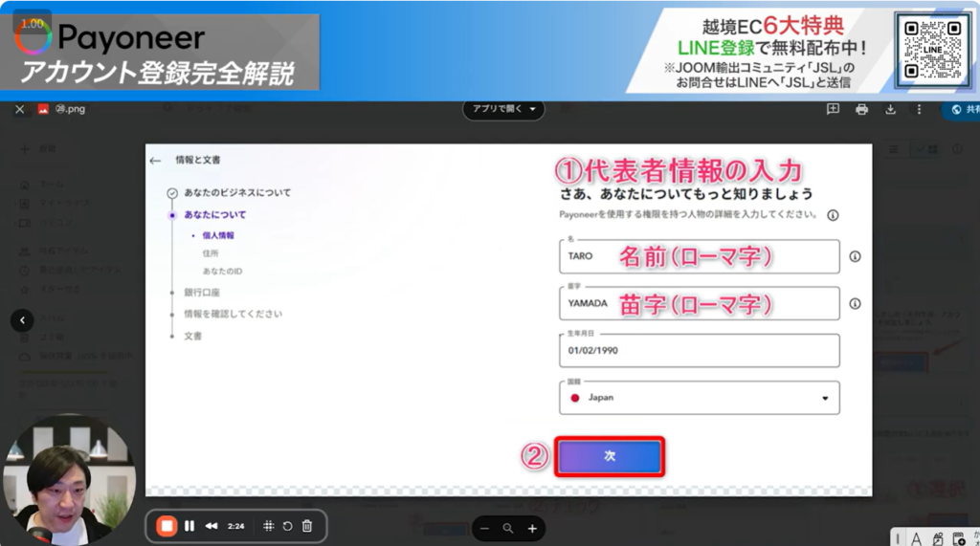The image size is (980, 546).
Task: Click the 次 button
Action: 609,457
